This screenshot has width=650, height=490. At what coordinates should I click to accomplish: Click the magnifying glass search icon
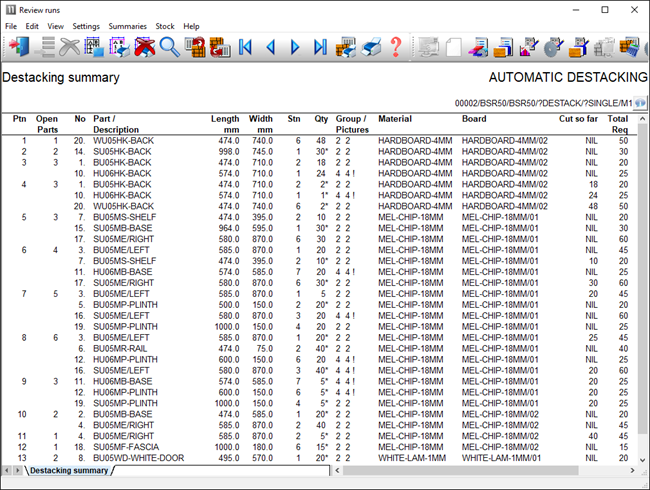point(169,46)
